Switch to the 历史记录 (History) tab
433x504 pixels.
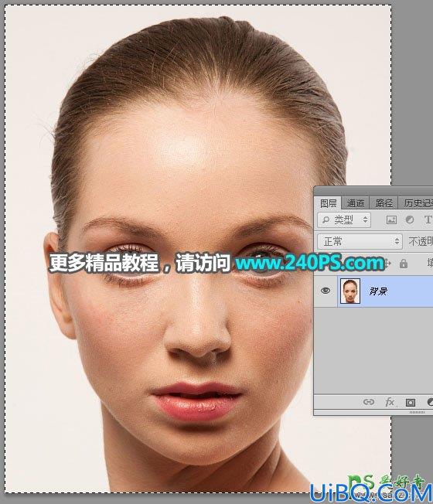[418, 203]
